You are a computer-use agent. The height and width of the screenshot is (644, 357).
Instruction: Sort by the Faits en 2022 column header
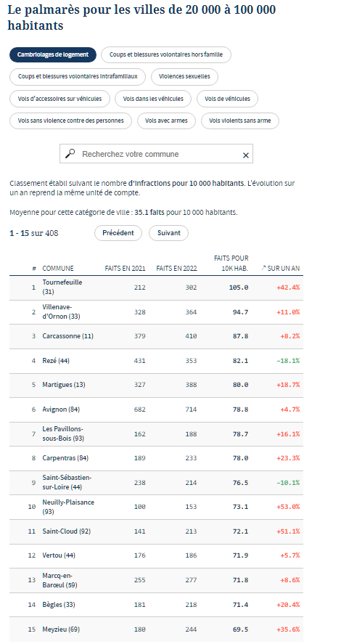[176, 268]
